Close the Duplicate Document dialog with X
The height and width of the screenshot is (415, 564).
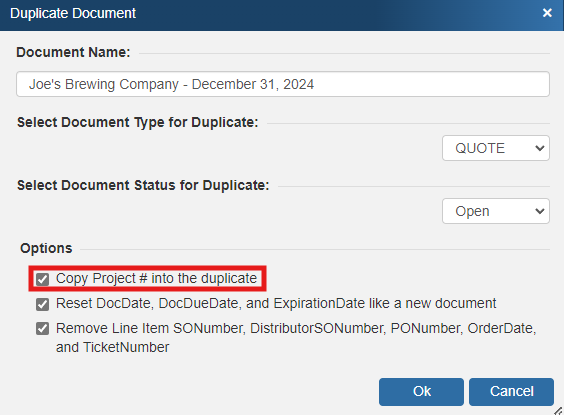tap(547, 13)
